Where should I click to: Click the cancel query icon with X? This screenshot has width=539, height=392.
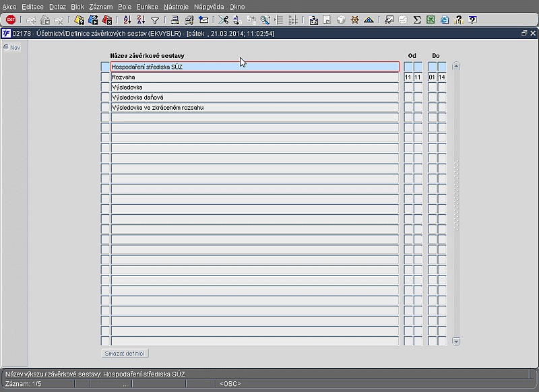107,20
